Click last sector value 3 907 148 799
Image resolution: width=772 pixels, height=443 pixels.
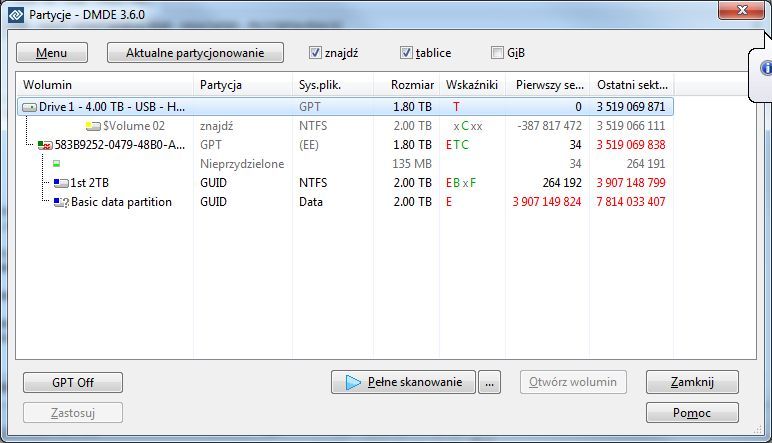631,183
